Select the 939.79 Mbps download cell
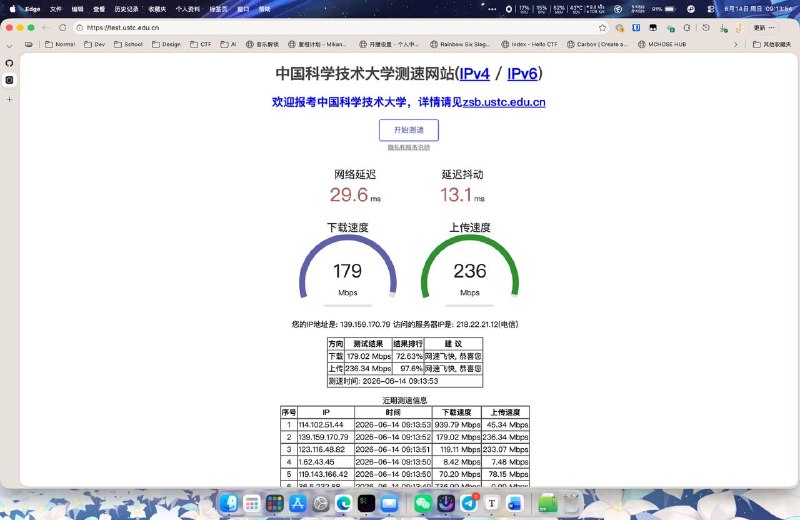Image resolution: width=800 pixels, height=520 pixels. [x=457, y=425]
